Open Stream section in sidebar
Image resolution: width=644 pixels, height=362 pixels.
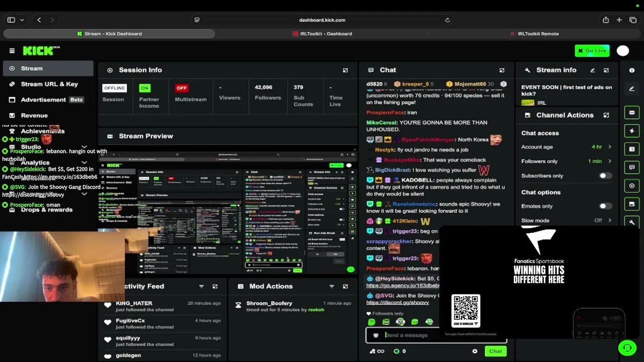pos(48,68)
